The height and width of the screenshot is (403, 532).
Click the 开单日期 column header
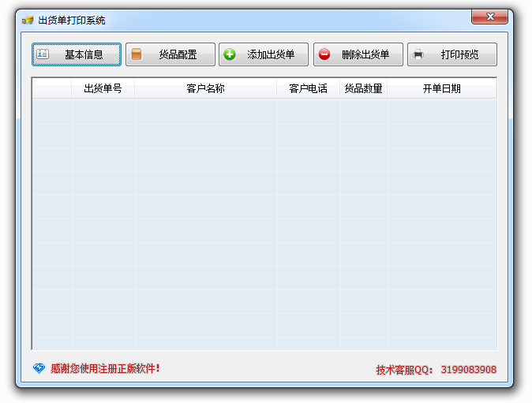(441, 88)
